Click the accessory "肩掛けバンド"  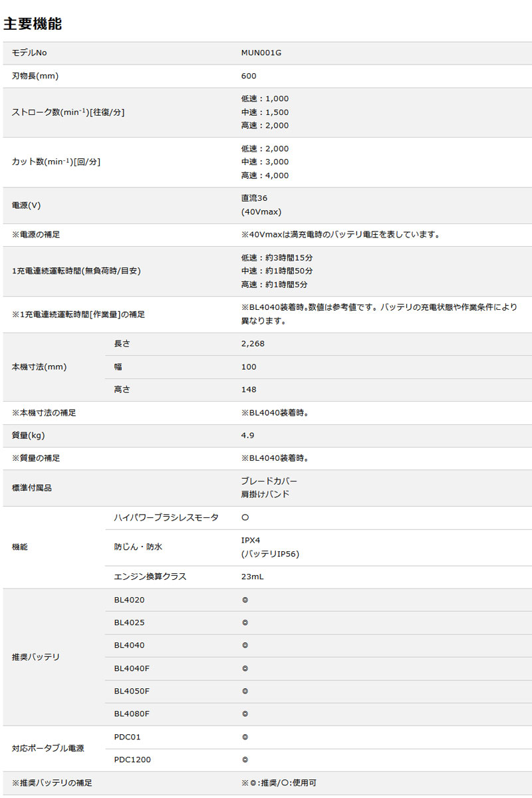265,495
